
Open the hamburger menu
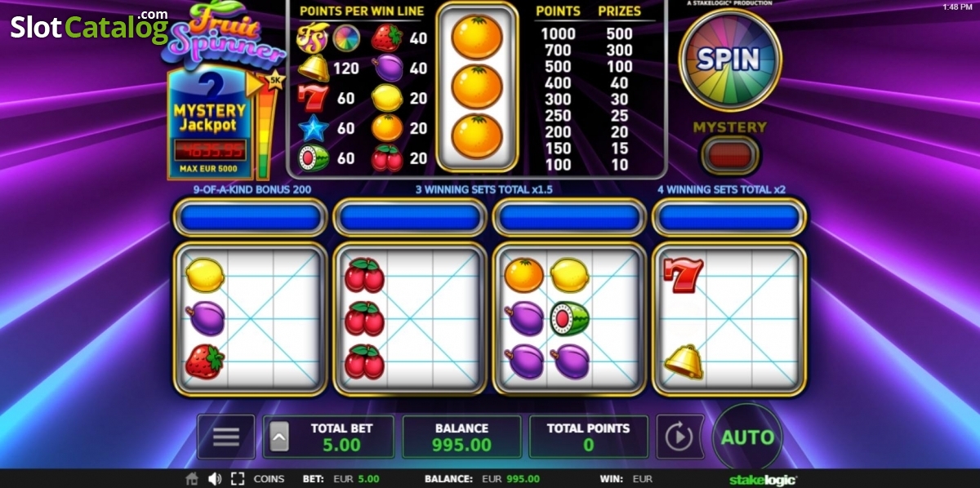click(x=225, y=437)
